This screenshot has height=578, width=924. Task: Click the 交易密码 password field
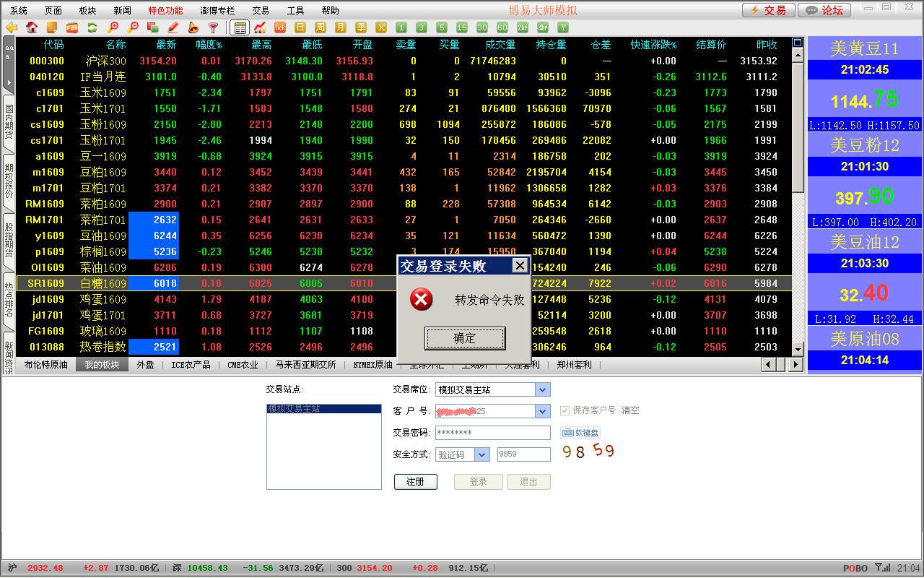[x=492, y=433]
